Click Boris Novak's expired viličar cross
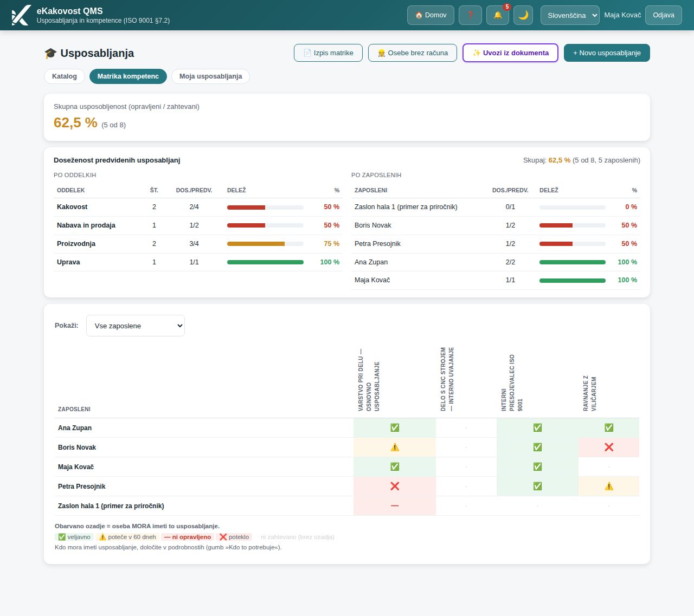 point(609,448)
